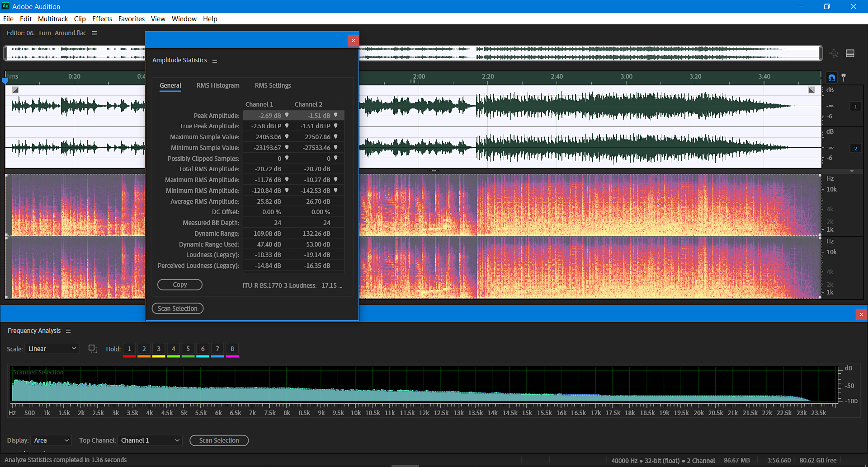Switch to the RMS Histogram tab
The width and height of the screenshot is (868, 467).
(218, 85)
